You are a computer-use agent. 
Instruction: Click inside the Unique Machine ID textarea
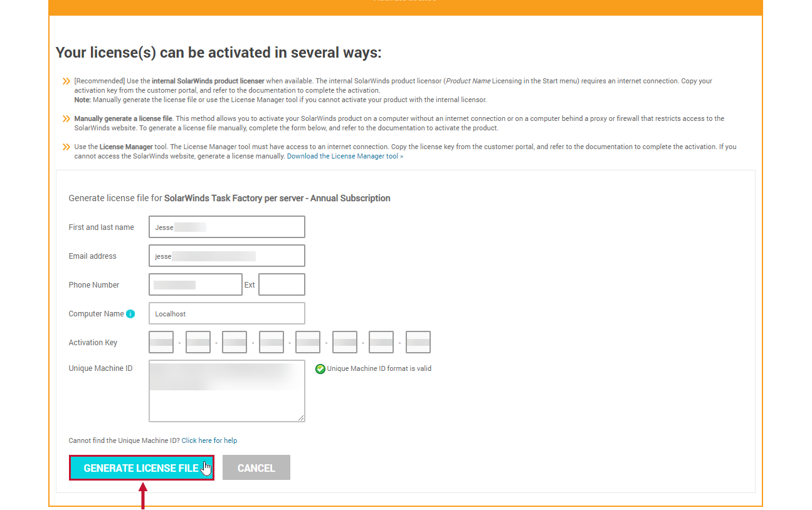(226, 388)
